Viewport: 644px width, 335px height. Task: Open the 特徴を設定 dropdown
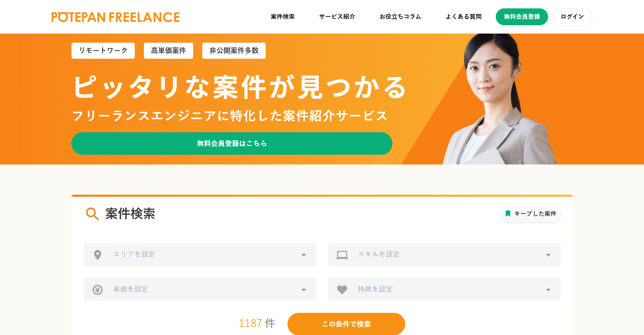pos(444,289)
